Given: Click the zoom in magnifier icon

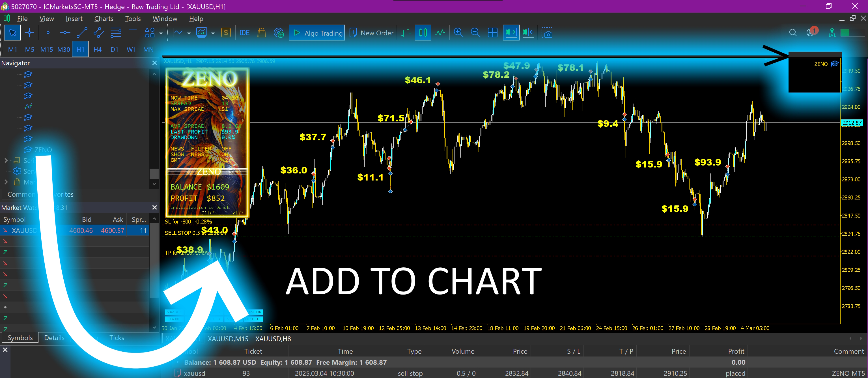Looking at the screenshot, I should coord(458,33).
